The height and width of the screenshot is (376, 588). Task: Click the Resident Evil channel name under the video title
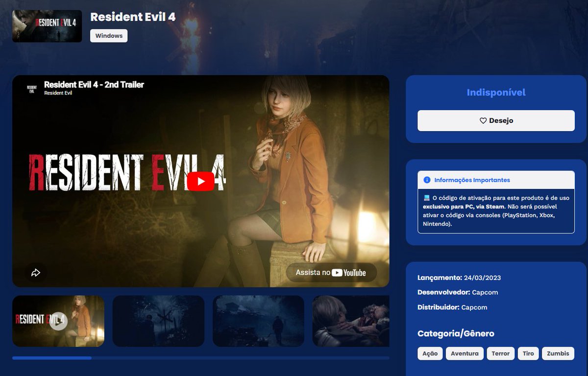tap(58, 93)
